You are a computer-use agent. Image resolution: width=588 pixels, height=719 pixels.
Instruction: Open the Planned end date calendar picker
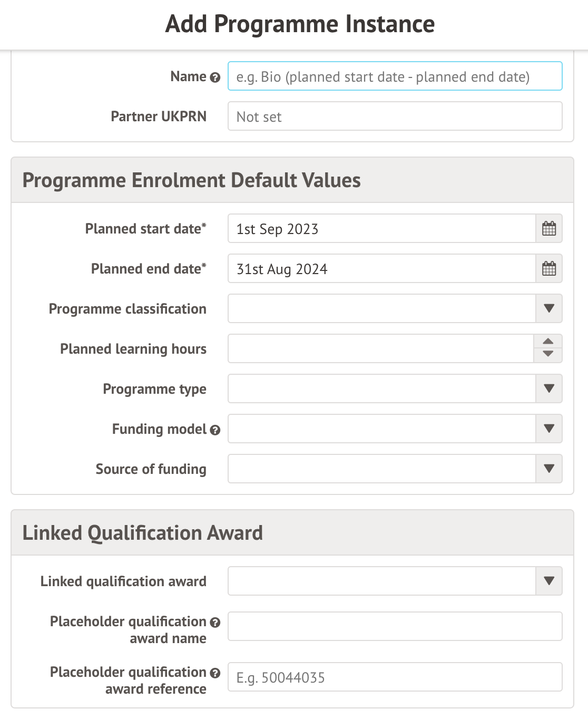click(549, 269)
